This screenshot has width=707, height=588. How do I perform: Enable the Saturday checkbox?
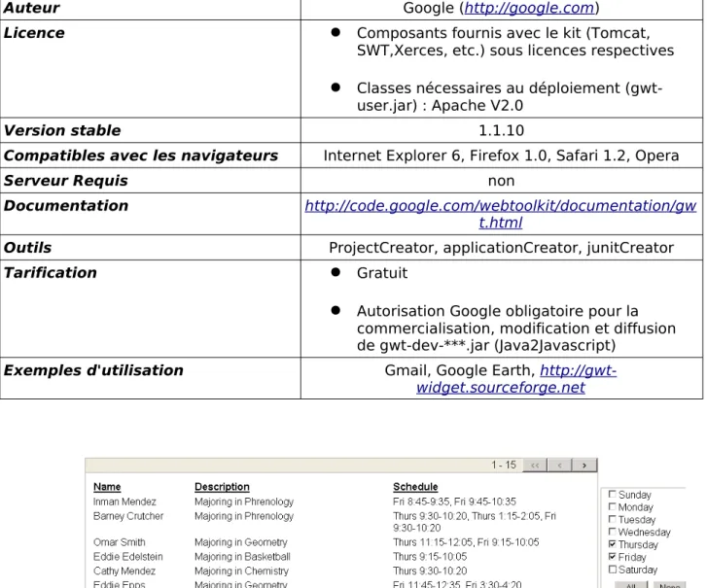click(613, 570)
